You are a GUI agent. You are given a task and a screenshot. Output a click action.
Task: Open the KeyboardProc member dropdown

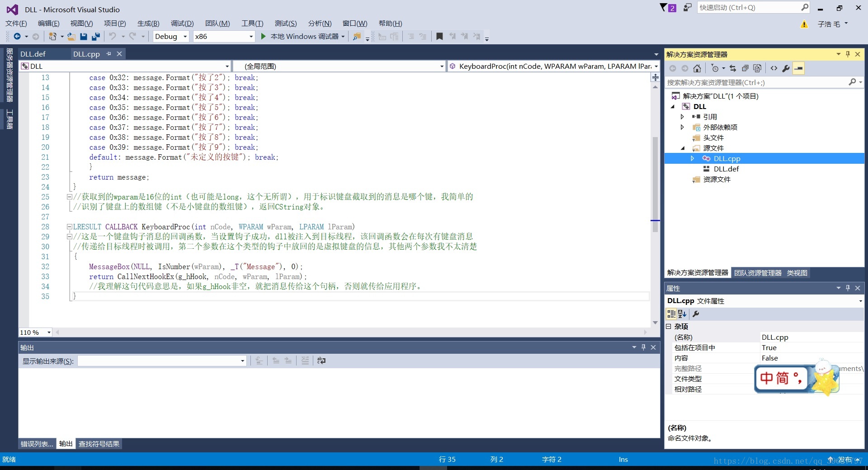[x=656, y=66]
